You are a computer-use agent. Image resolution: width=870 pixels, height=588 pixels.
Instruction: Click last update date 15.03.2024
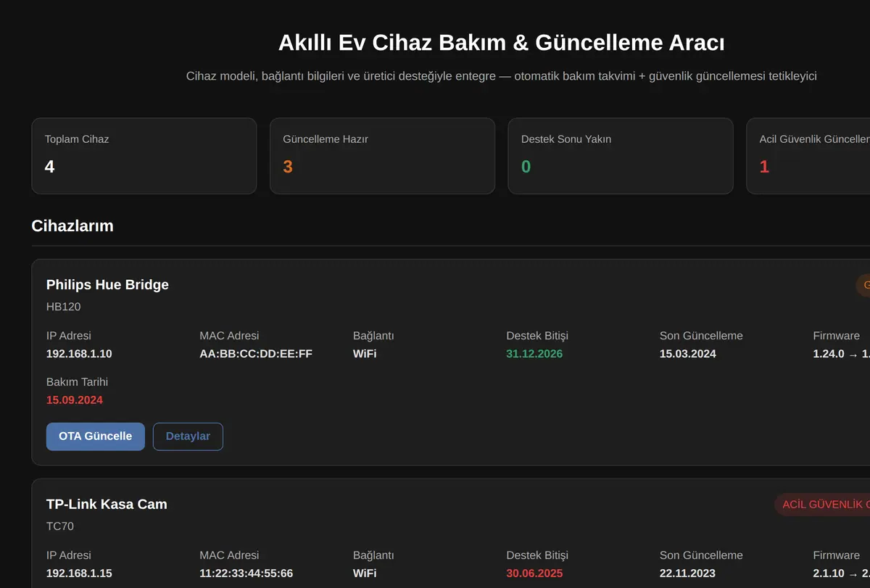click(688, 354)
